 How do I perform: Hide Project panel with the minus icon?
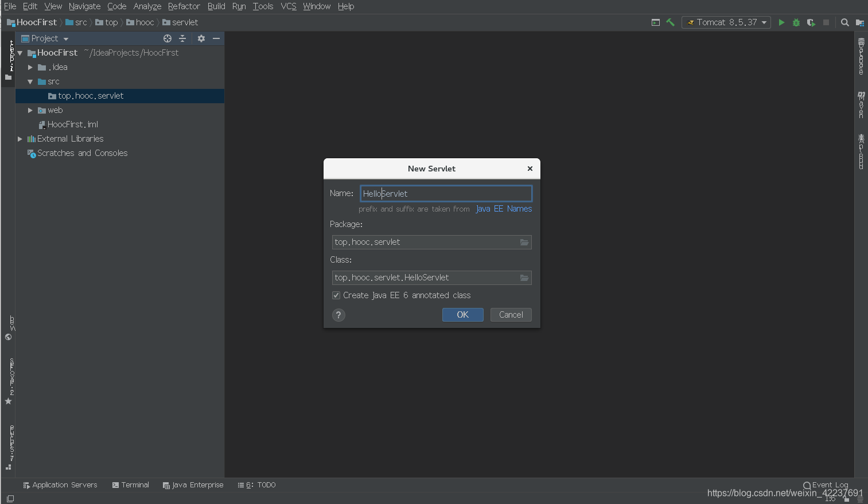tap(216, 38)
